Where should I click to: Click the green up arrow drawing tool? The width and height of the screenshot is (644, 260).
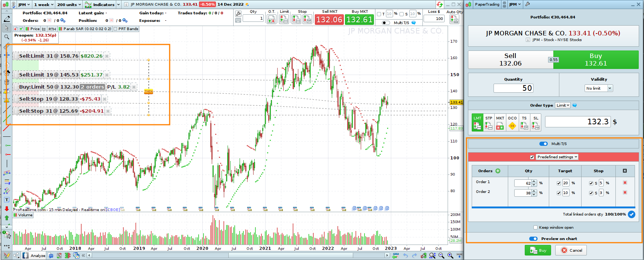(7, 218)
